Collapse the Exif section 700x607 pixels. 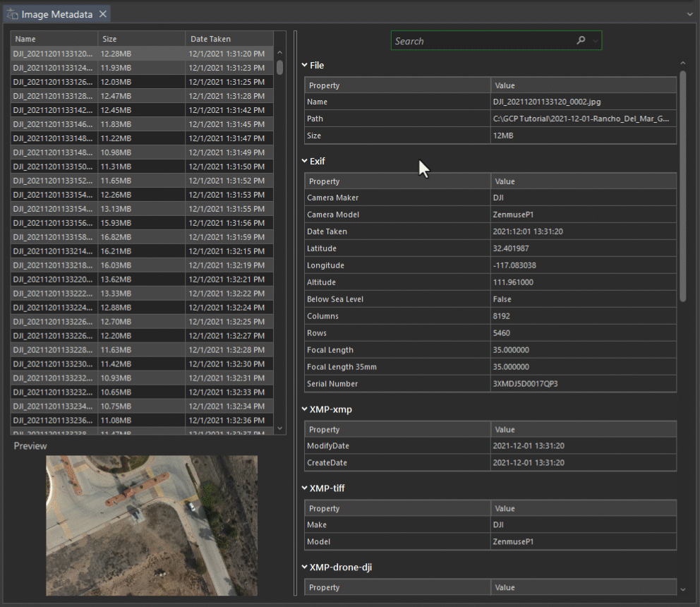(x=305, y=161)
